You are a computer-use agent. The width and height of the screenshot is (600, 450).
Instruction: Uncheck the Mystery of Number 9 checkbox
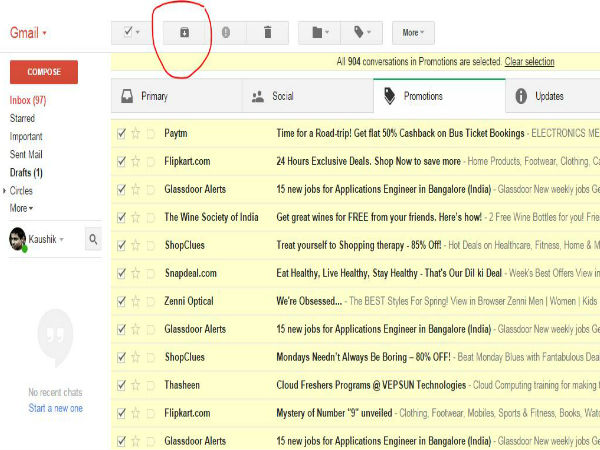[121, 413]
